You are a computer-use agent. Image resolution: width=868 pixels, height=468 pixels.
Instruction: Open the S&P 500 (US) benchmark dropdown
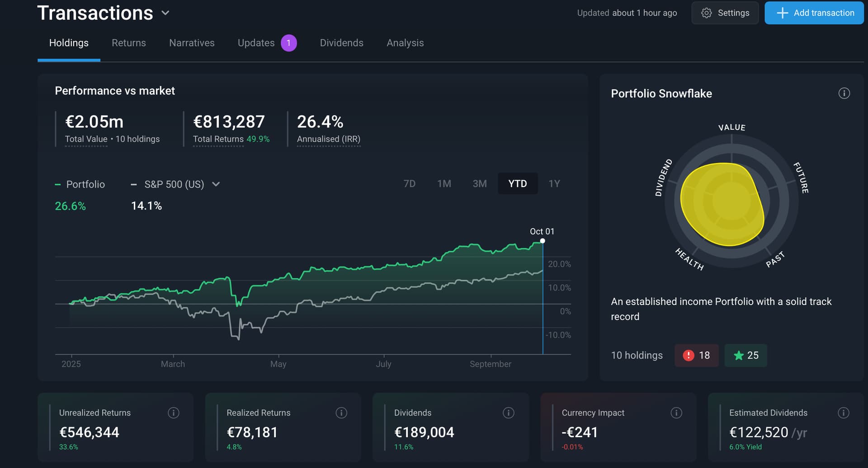tap(216, 184)
